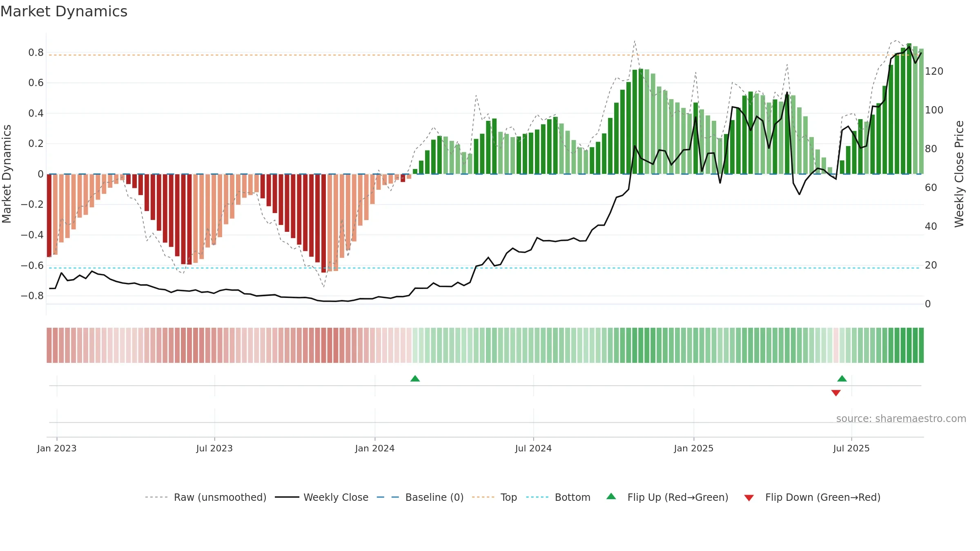Viewport: 980px width, 551px height.
Task: Click the red triangle icon in legend
Action: pos(749,498)
